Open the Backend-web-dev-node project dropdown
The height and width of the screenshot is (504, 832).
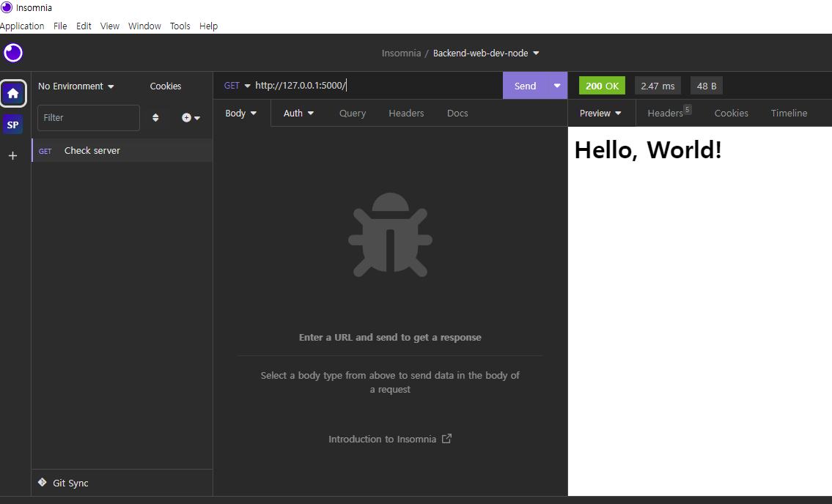pos(486,53)
